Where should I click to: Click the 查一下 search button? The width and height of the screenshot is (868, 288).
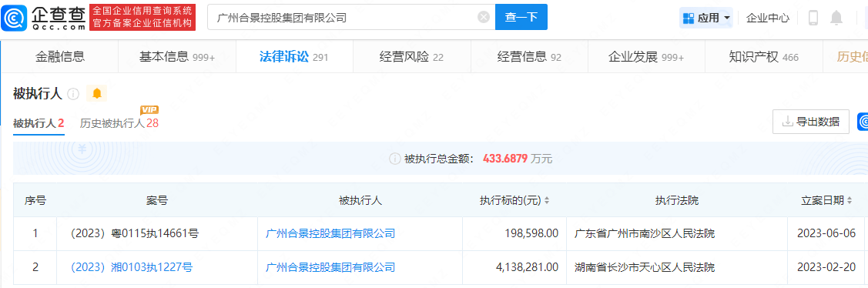[521, 17]
